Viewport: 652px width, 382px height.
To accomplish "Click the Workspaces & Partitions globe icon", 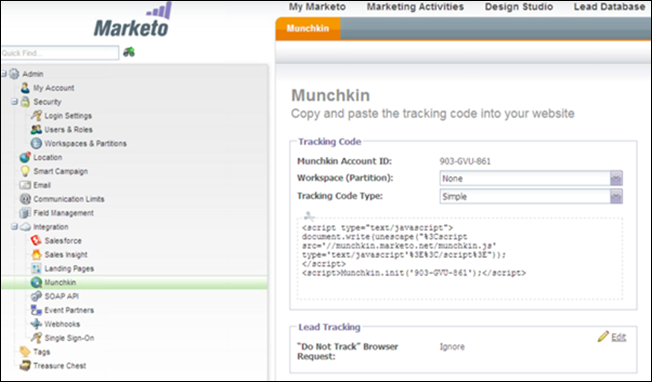I will (x=36, y=143).
